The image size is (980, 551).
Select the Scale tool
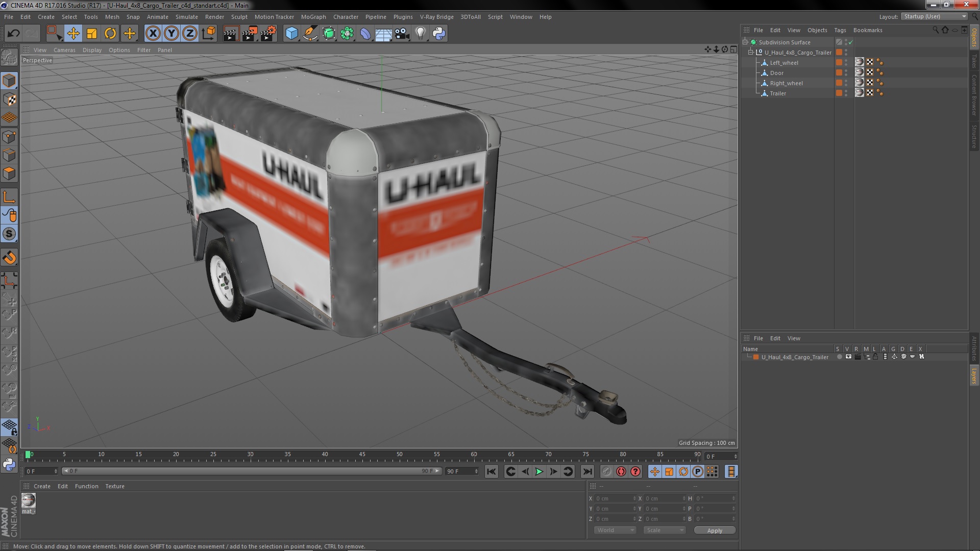coord(92,34)
